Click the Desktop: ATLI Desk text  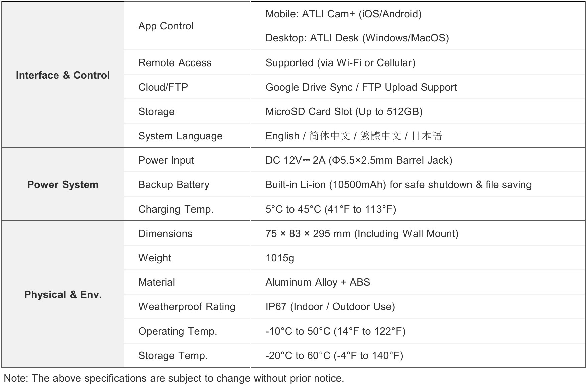point(357,38)
